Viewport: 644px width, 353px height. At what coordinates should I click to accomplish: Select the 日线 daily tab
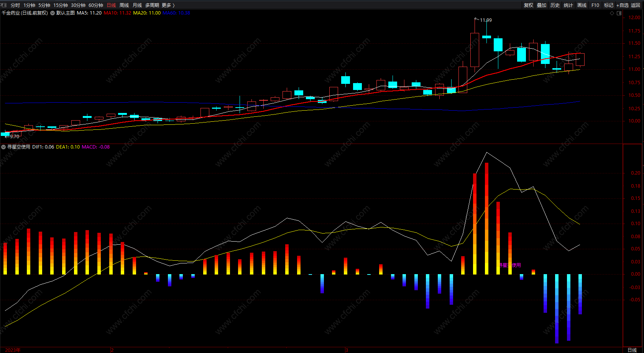coord(111,5)
